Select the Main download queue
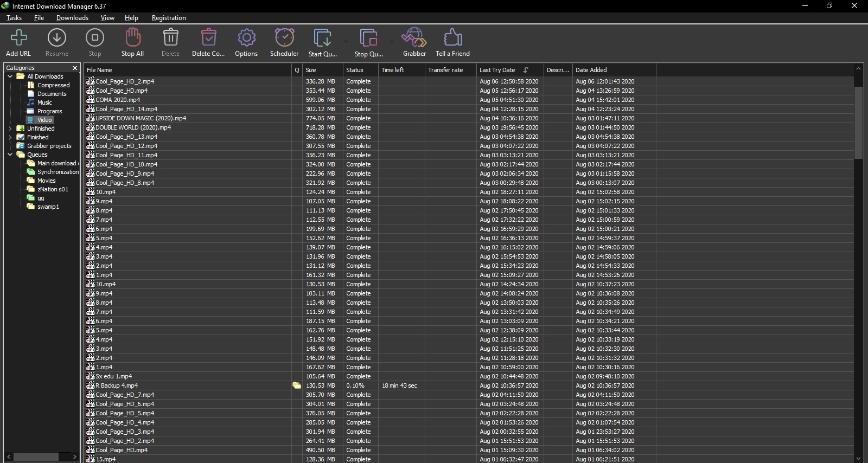Viewport: 868px width, 463px height. pyautogui.click(x=57, y=163)
